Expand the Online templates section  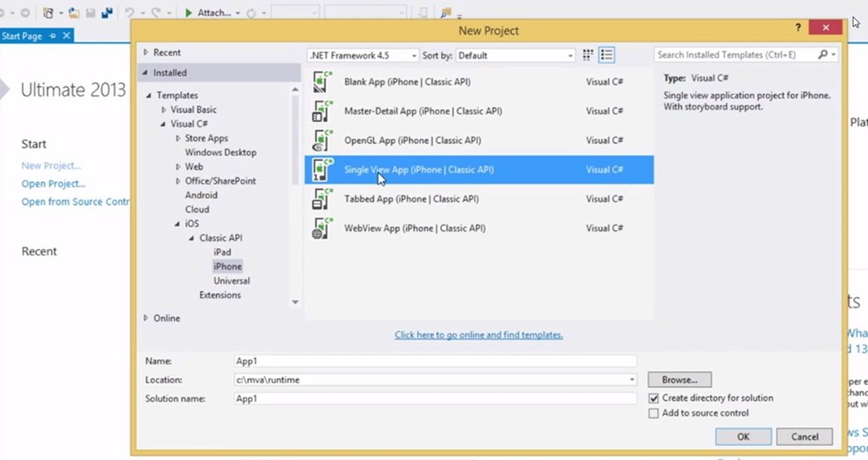click(146, 319)
